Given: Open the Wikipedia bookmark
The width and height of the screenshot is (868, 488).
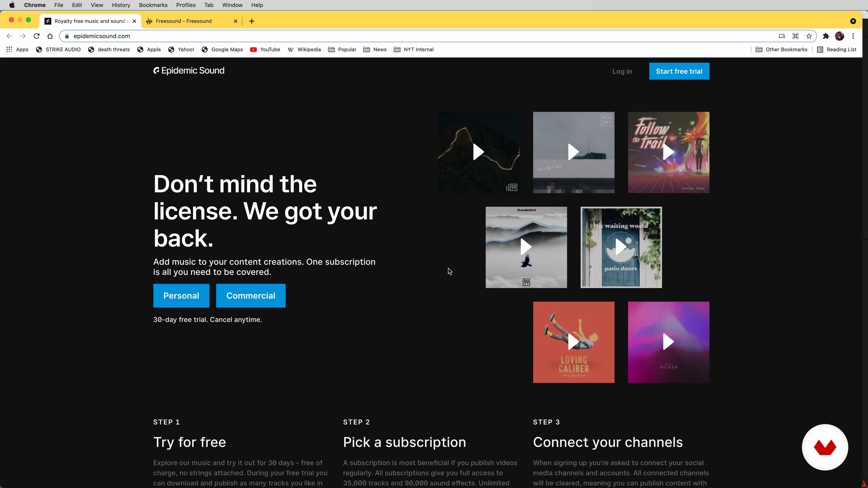Looking at the screenshot, I should (x=304, y=49).
